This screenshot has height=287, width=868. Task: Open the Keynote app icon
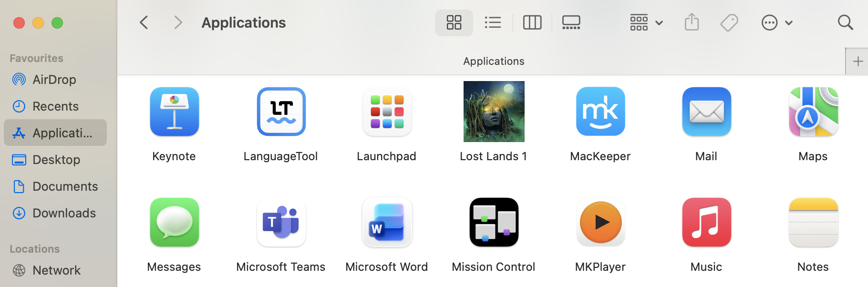coord(175,112)
